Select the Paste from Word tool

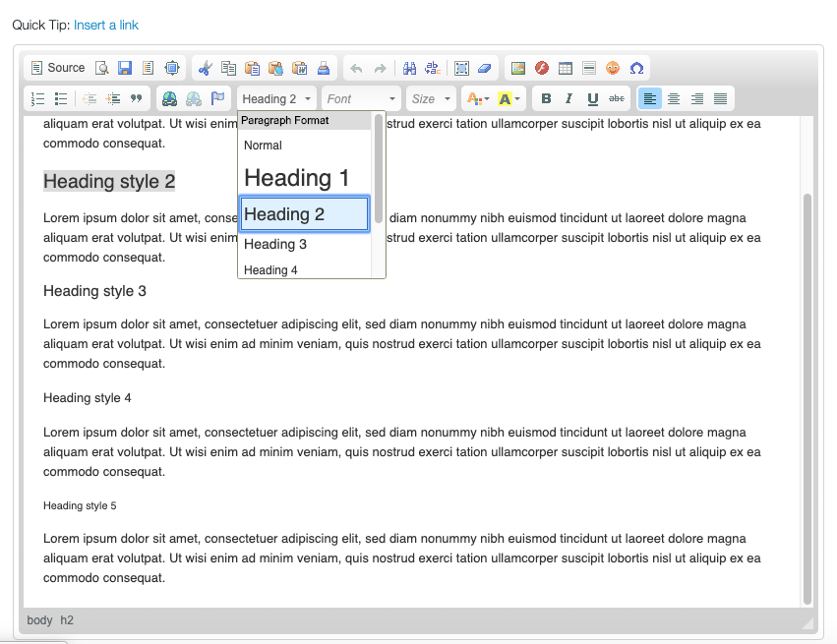[299, 67]
